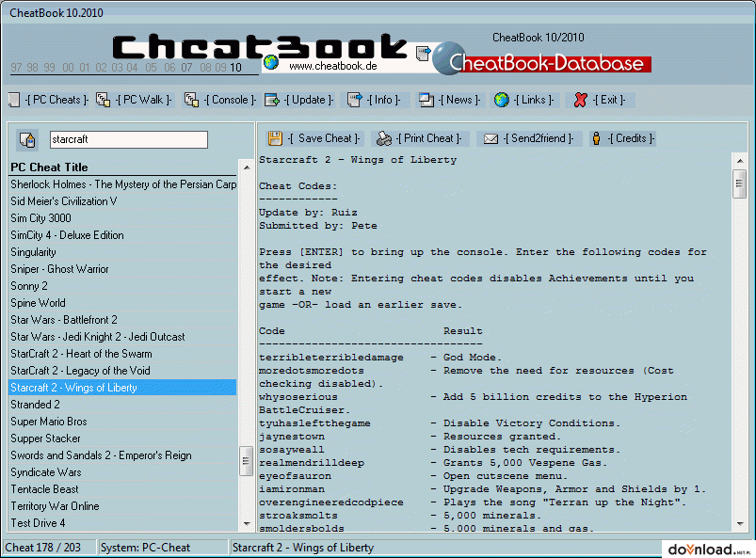Viewport: 756px width, 558px height.
Task: Click the globe icon next to www.cheatbook.de
Action: [271, 62]
